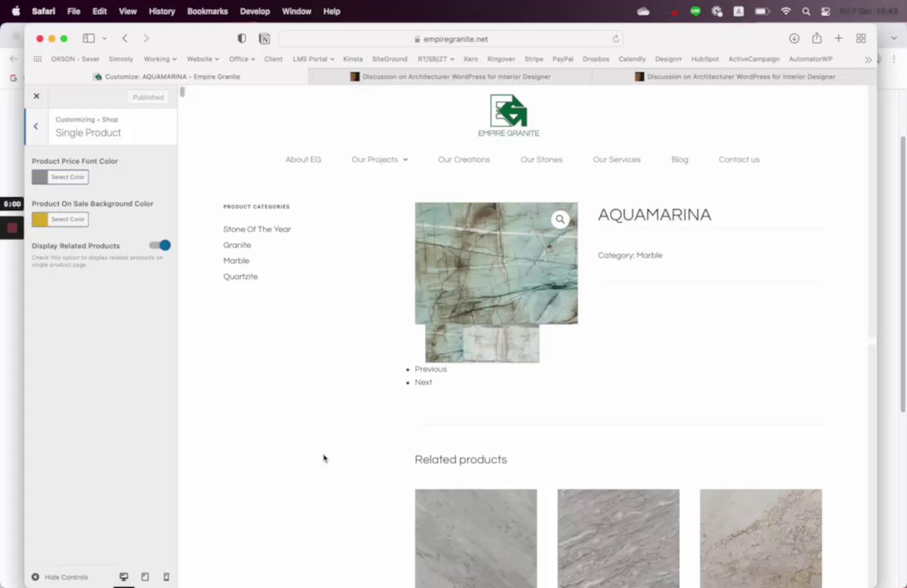The height and width of the screenshot is (588, 907).
Task: Open Our Creations nav link
Action: [464, 159]
